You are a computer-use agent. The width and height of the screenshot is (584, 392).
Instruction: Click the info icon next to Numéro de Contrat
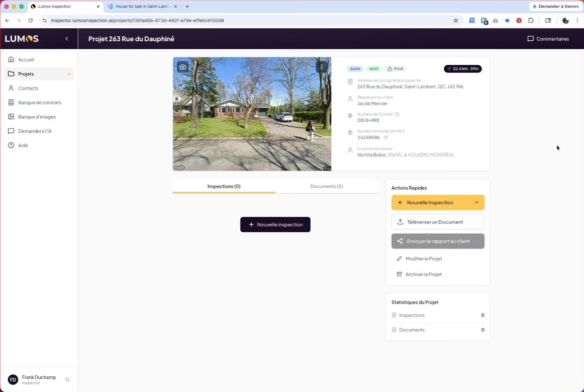point(397,114)
